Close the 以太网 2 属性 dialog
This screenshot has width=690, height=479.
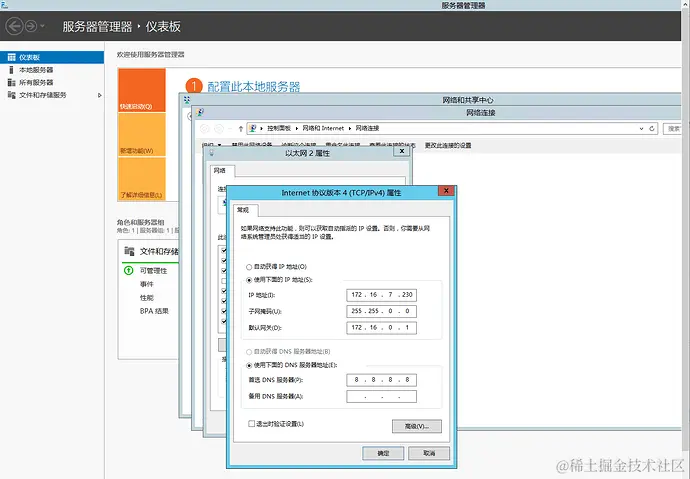click(x=401, y=151)
